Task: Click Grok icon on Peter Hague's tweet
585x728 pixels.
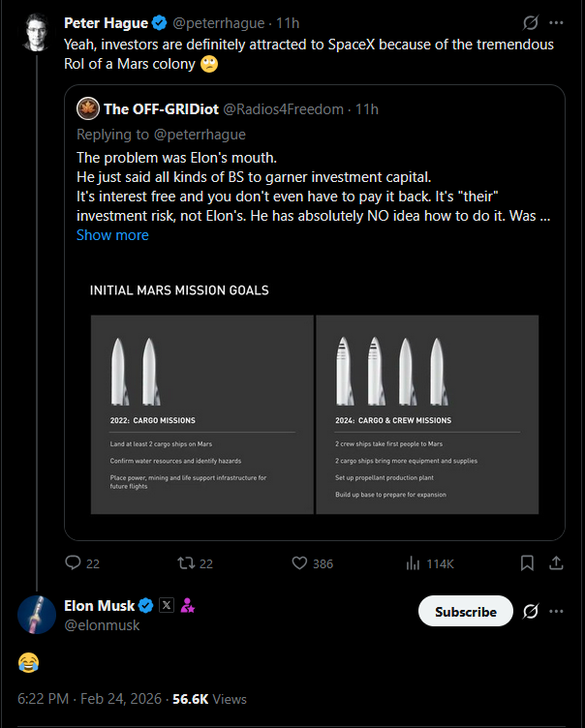Action: [530, 22]
